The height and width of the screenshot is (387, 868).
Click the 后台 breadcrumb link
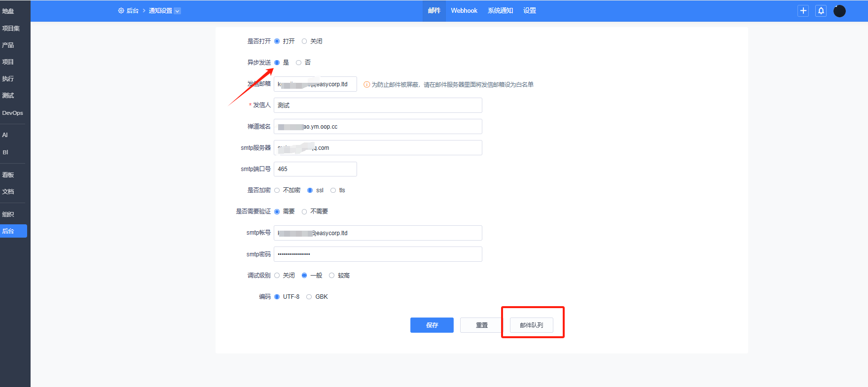point(133,11)
